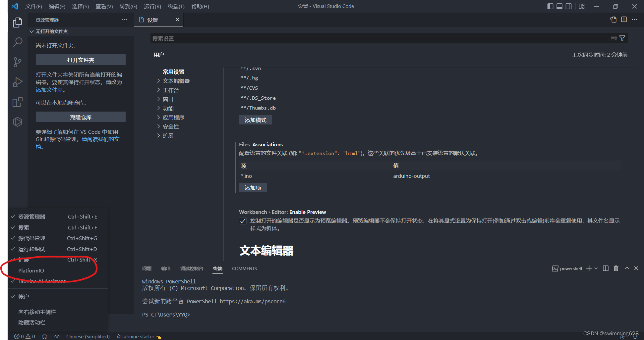Click the PlatformIO home icon in status bar
Image resolution: width=644 pixels, height=340 pixels.
pos(44,336)
